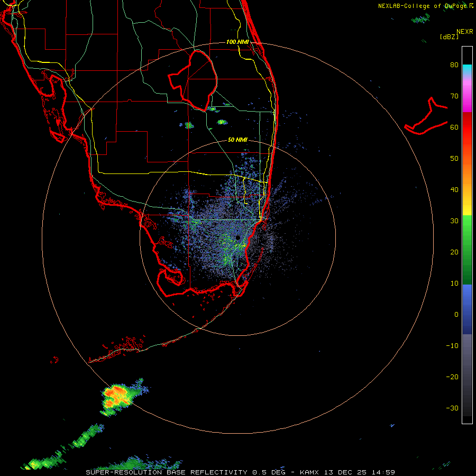Select the 50 value on the dBZ scale
This screenshot has width=476, height=476.
click(454, 159)
